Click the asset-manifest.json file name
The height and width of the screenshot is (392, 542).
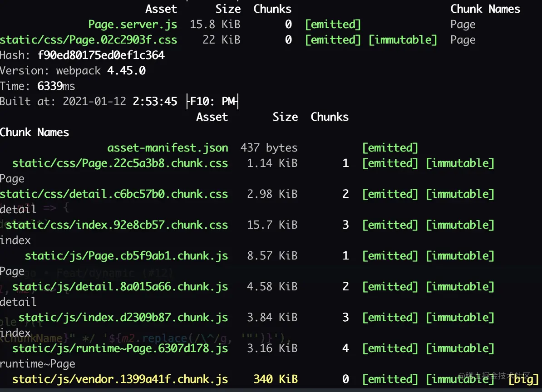pos(168,148)
